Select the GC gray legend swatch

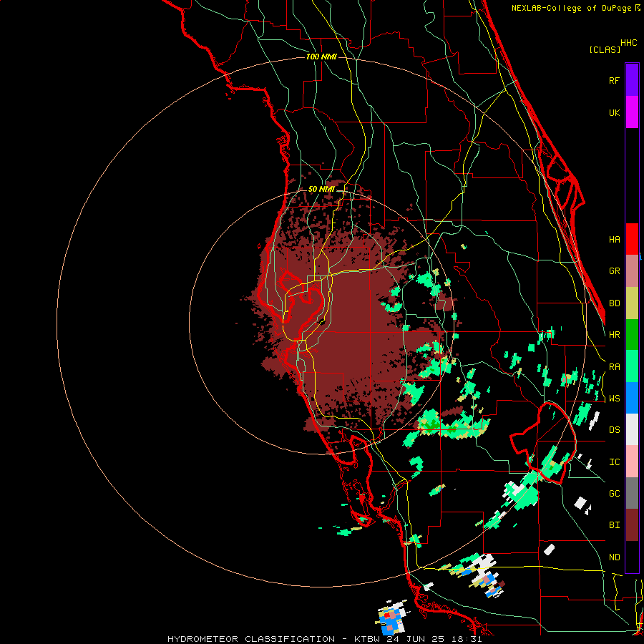tap(632, 493)
